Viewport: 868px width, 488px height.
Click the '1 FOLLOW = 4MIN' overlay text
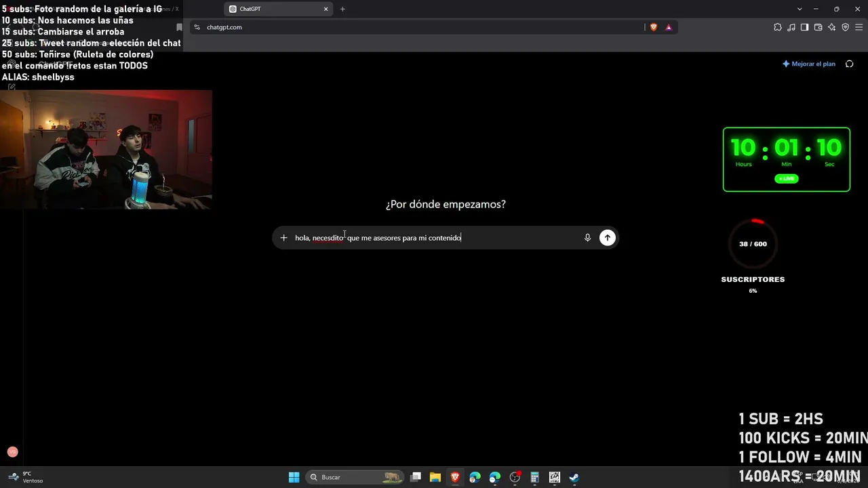pyautogui.click(x=800, y=457)
